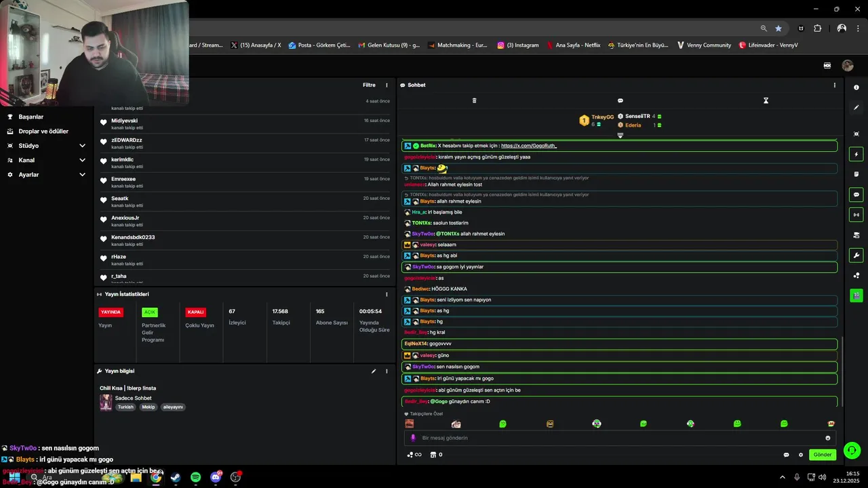Click the hourglass slow-mode icon in chat
Screen dimensions: 868x488
pyautogui.click(x=766, y=100)
